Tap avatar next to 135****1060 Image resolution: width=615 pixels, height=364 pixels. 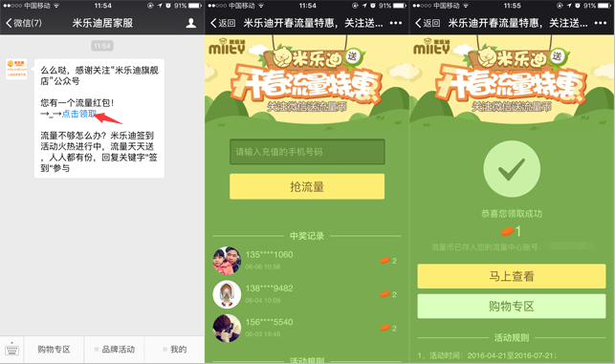[227, 261]
